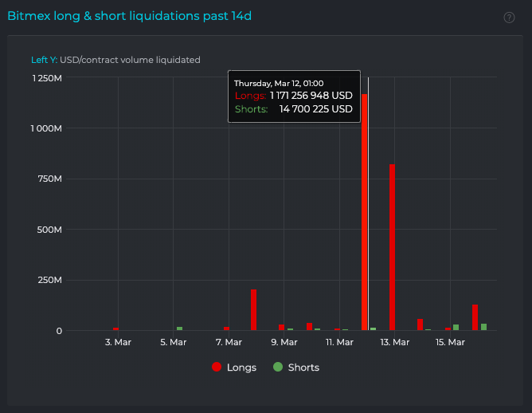Viewport: 532px width, 413px height.
Task: Select the red Longs bar on Mar 8
Action: click(x=253, y=309)
